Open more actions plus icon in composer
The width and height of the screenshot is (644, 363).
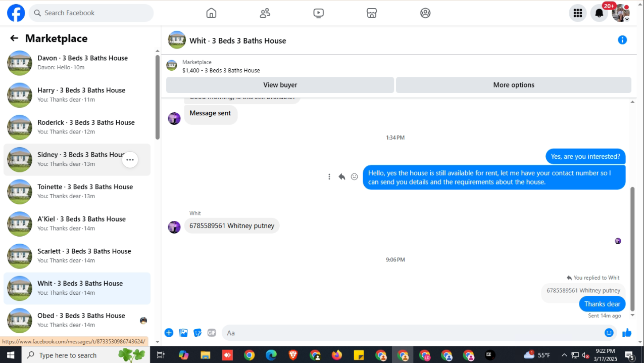[169, 333]
